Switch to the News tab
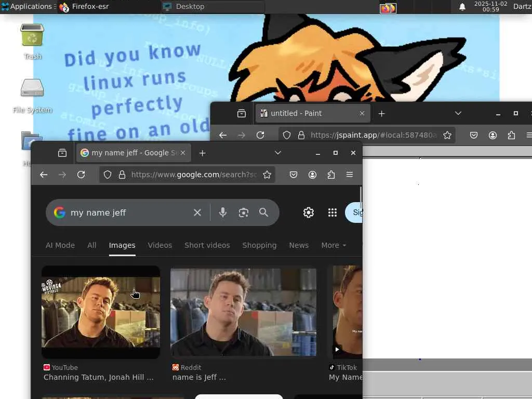 [x=299, y=245]
